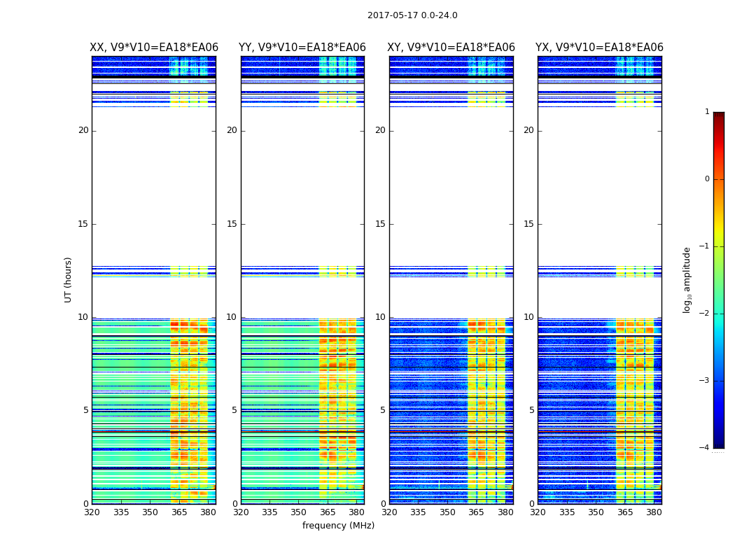735x560 pixels.
Task: Click the colorbar tick label 0
Action: (707, 179)
